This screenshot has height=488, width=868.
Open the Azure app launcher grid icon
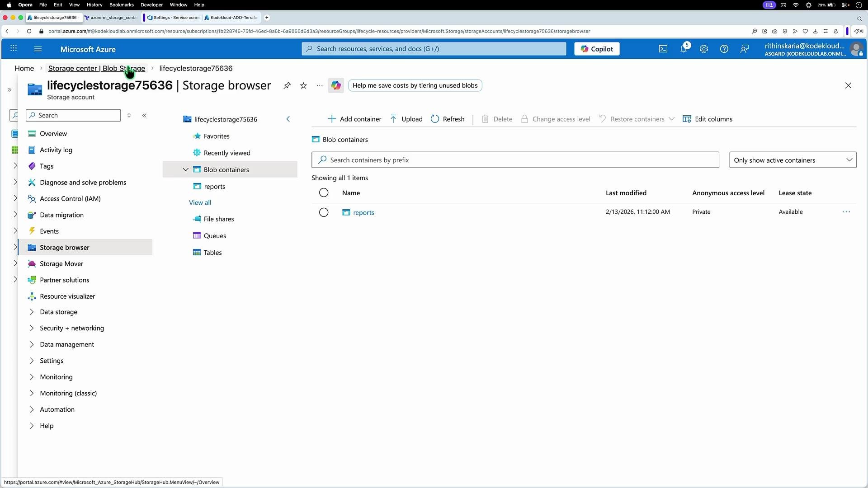coord(14,48)
